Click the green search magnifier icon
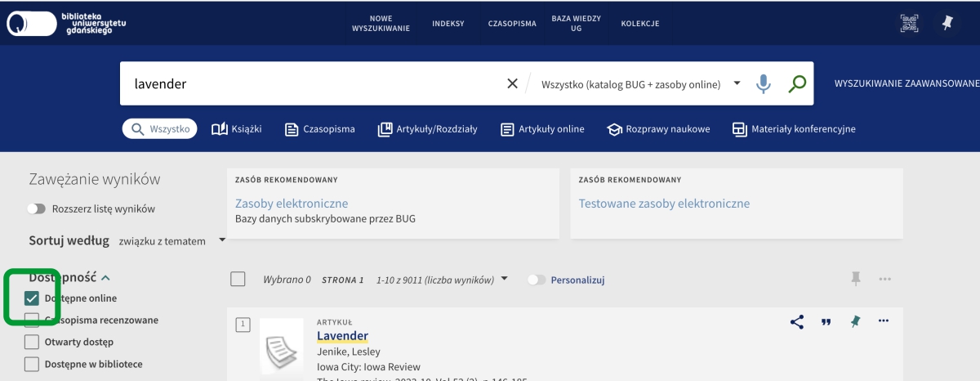The image size is (980, 381). click(796, 83)
